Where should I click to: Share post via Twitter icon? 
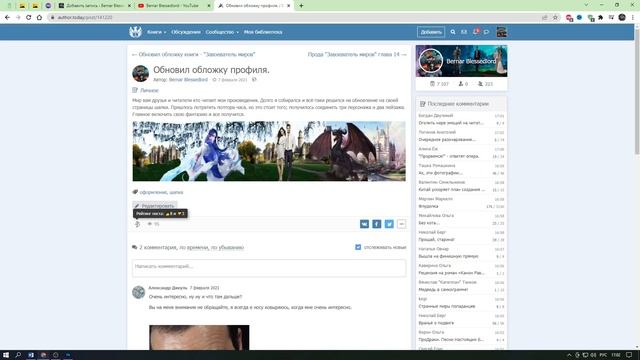point(389,224)
